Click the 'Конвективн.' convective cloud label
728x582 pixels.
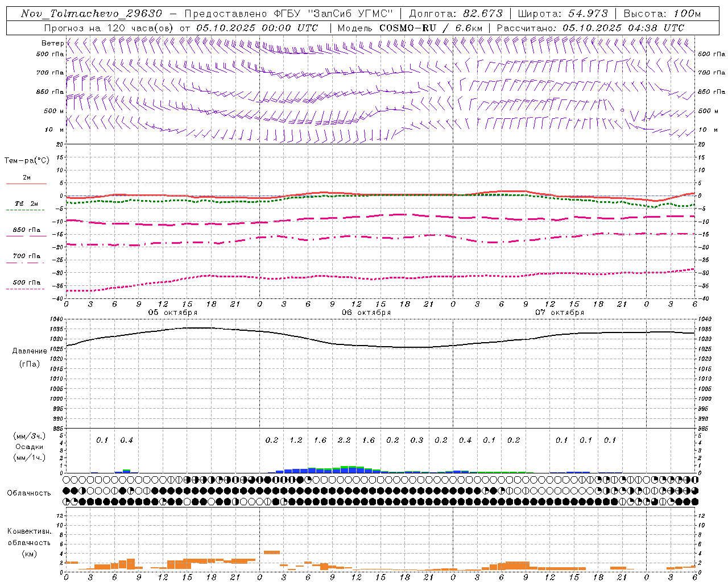(x=30, y=531)
